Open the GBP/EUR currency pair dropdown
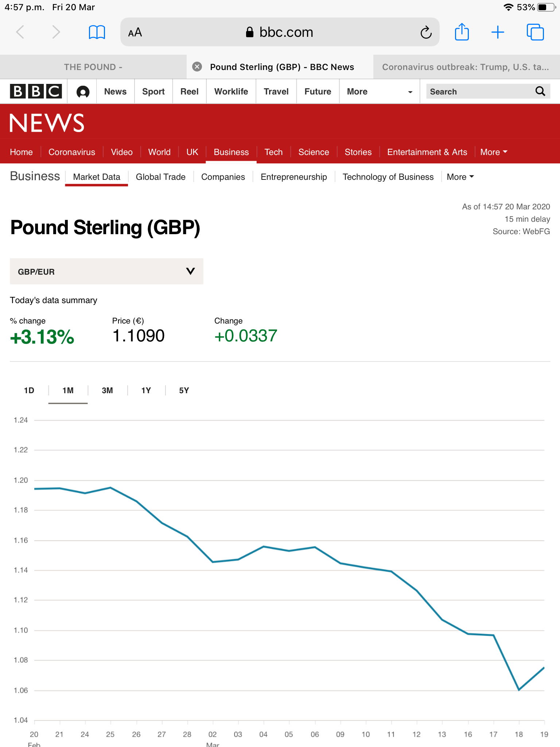The height and width of the screenshot is (747, 560). [106, 271]
